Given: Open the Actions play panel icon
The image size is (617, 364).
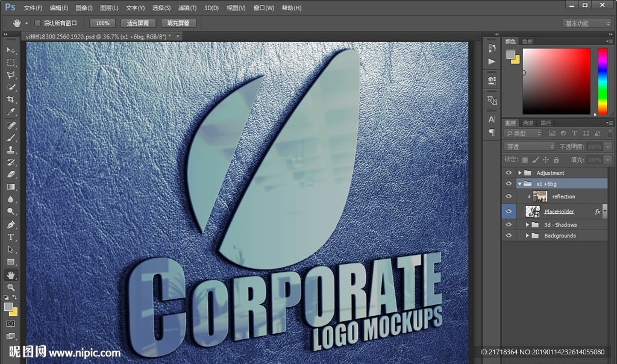Looking at the screenshot, I should 492,61.
